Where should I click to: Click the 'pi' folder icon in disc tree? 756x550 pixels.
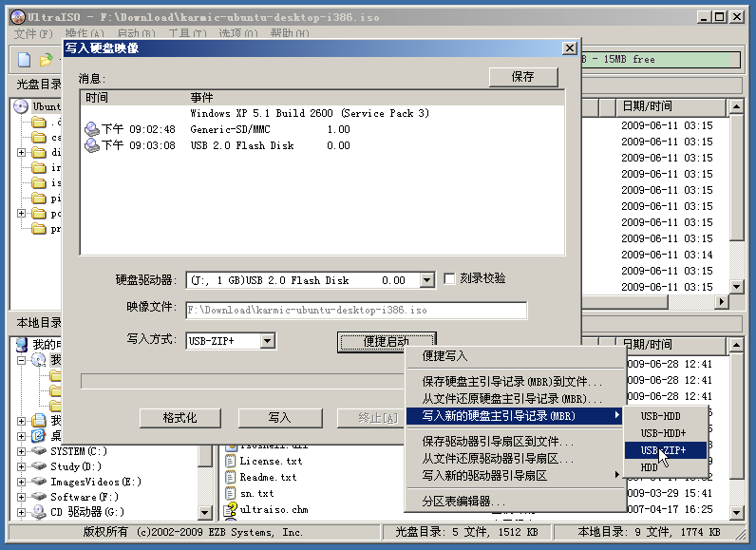[x=39, y=199]
